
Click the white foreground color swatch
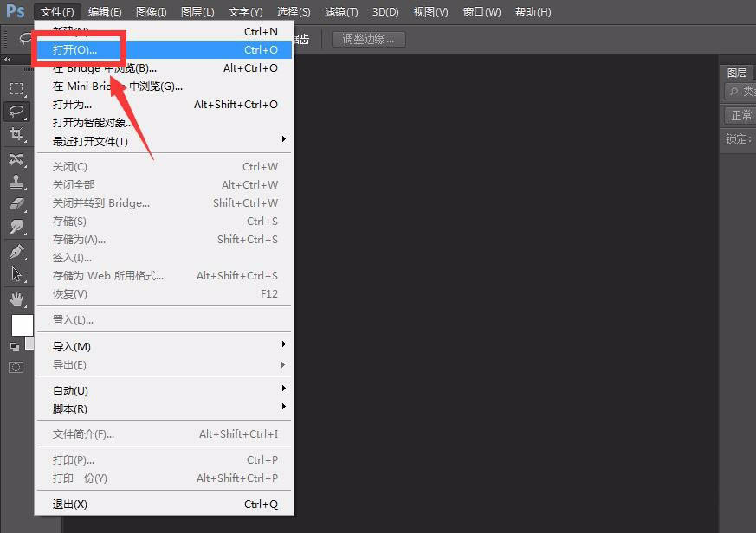[23, 325]
